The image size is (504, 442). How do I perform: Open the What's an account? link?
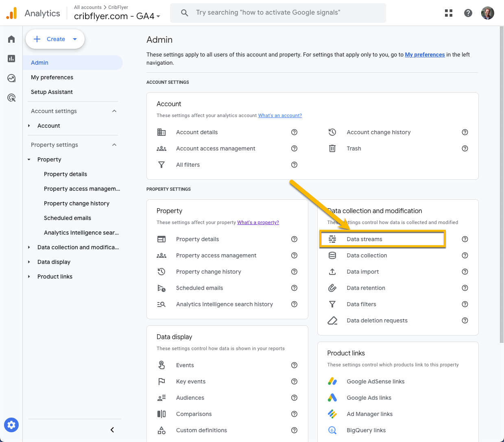[x=280, y=115]
